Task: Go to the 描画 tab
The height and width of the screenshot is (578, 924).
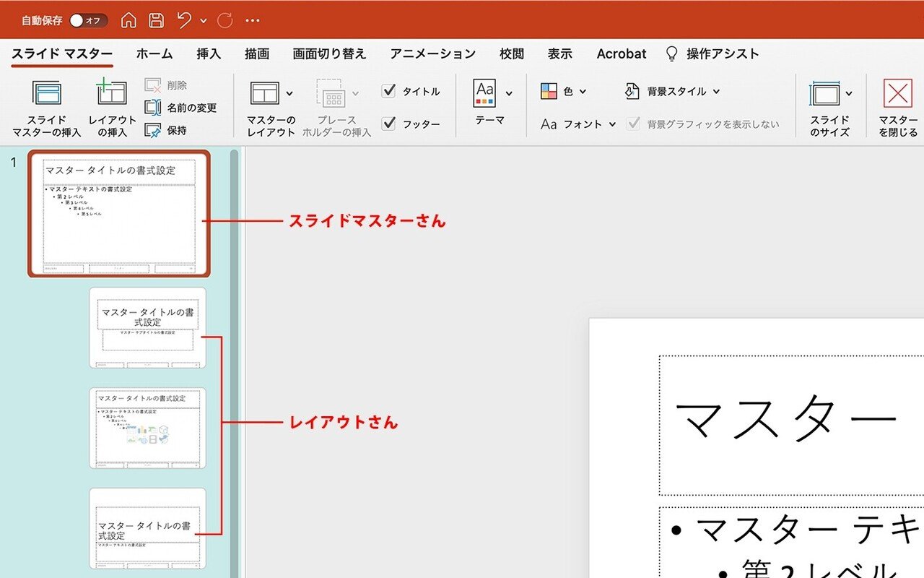Action: (x=257, y=54)
